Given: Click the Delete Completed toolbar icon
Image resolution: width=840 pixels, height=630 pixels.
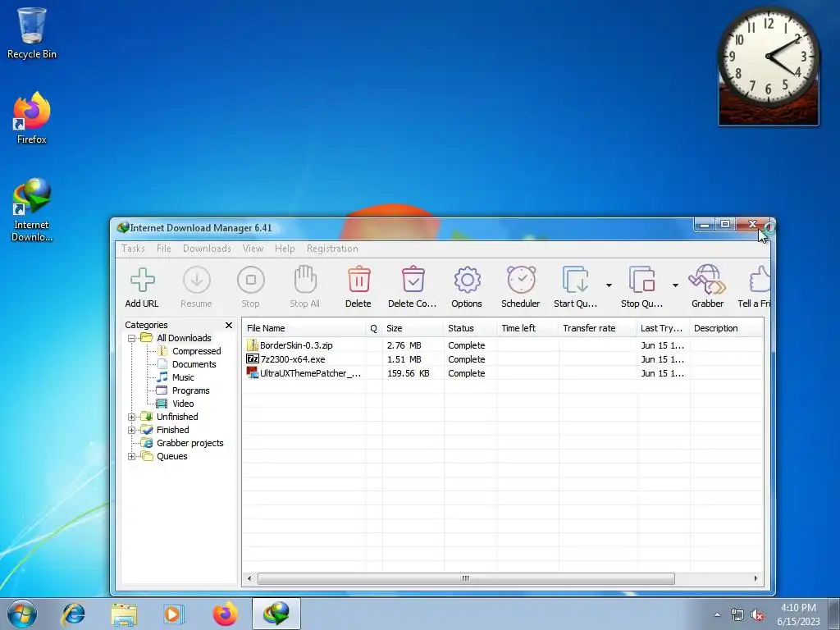Looking at the screenshot, I should point(413,279).
